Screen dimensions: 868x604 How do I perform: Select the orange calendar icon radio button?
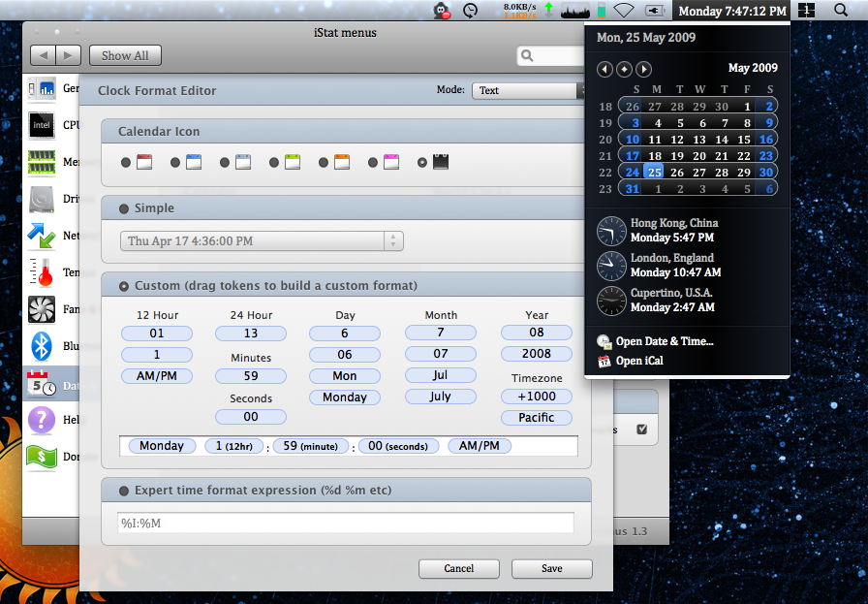click(x=324, y=162)
